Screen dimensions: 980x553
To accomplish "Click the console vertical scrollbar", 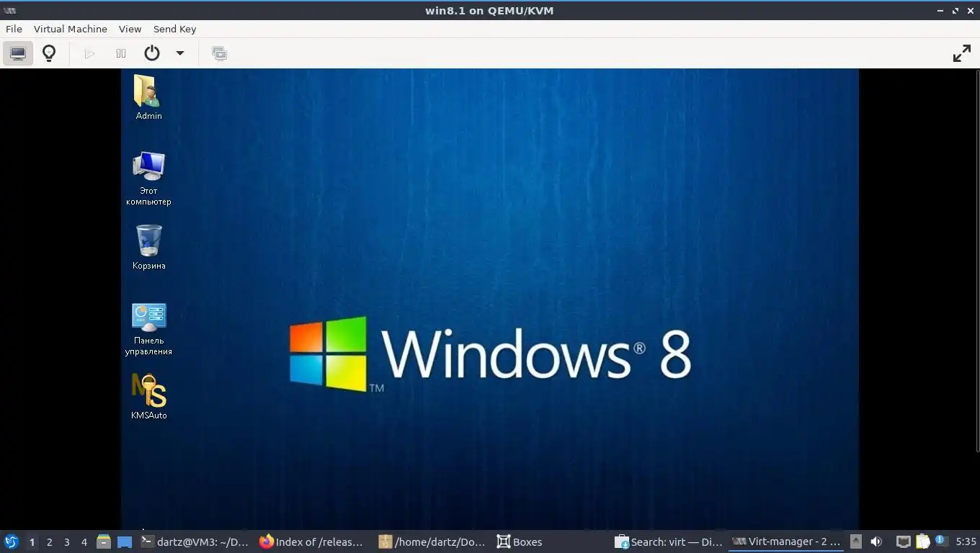I will [977, 261].
